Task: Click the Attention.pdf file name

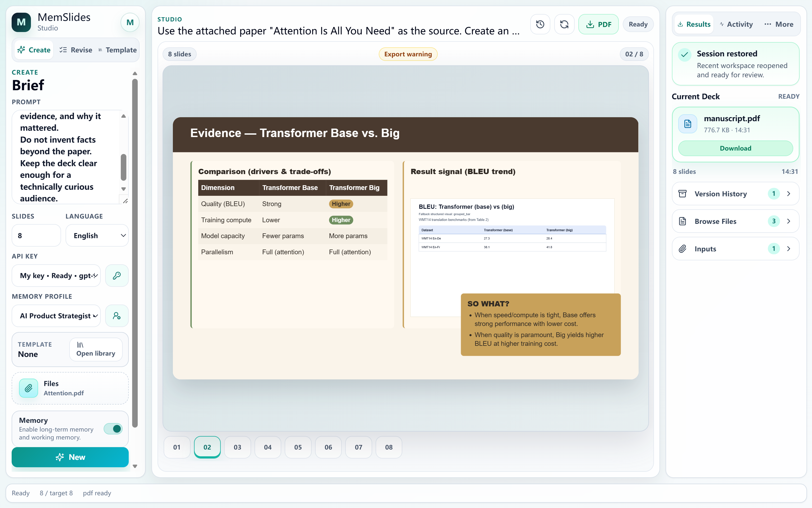Action: 64,393
